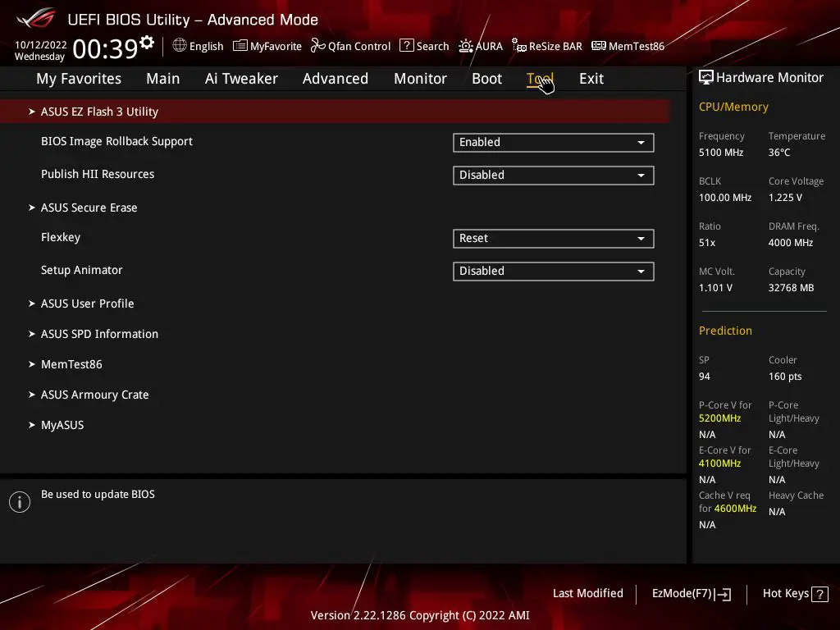This screenshot has width=840, height=630.
Task: Select the BIOS Image Rollback Support label
Action: click(x=116, y=141)
